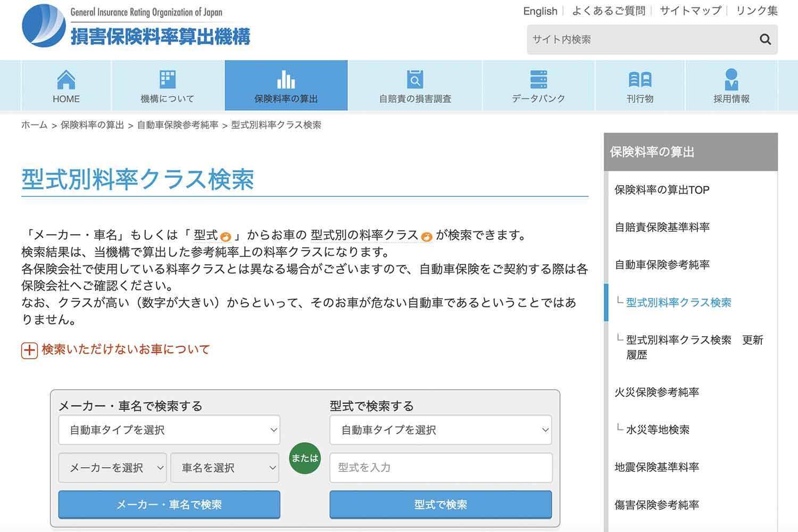The height and width of the screenshot is (532, 798).
Task: Click the メーカー・車名で検索する label
Action: [130, 406]
